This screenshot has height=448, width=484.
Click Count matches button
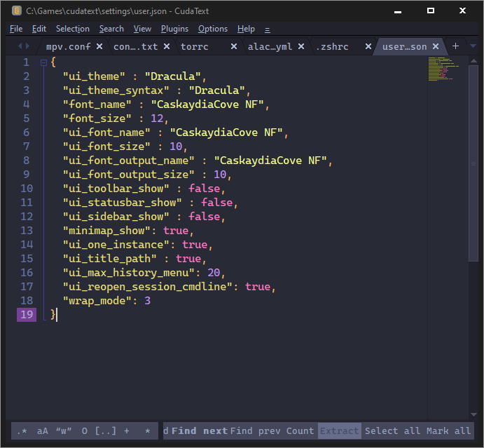click(300, 431)
